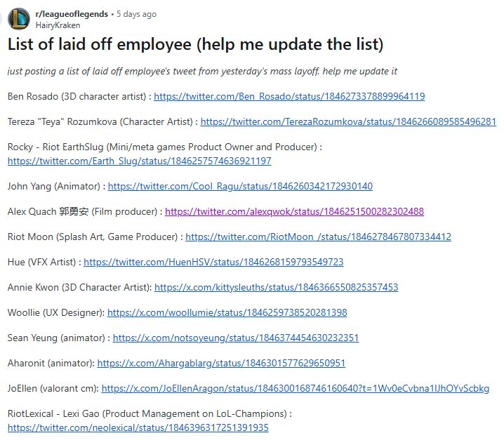Viewport: 504px width, 445px height.
Task: Open JoEllen's JoEllenAragon tweet link
Action: [x=295, y=388]
